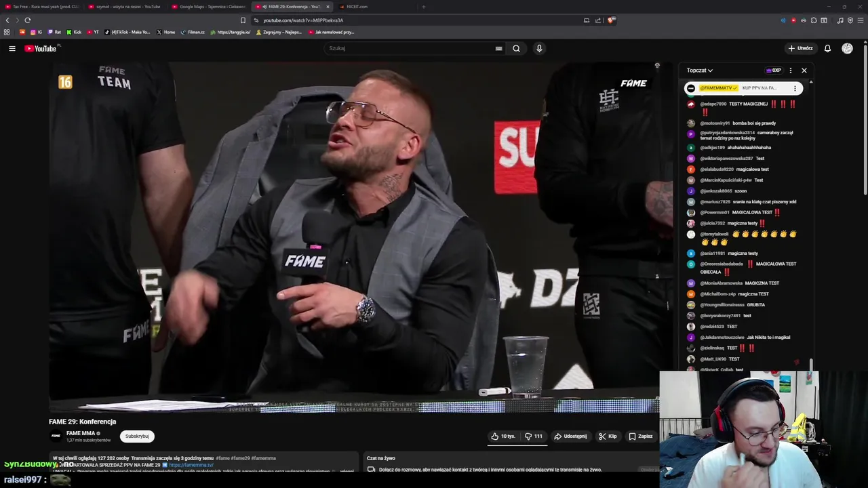Click chat user @zielinskaq
Screen dimensions: 868x488
[712, 348]
